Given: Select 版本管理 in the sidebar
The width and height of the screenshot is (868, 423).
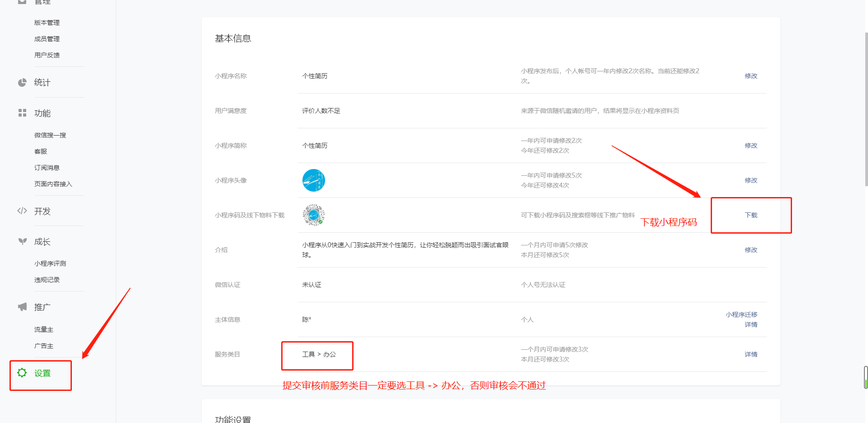Looking at the screenshot, I should click(x=47, y=22).
